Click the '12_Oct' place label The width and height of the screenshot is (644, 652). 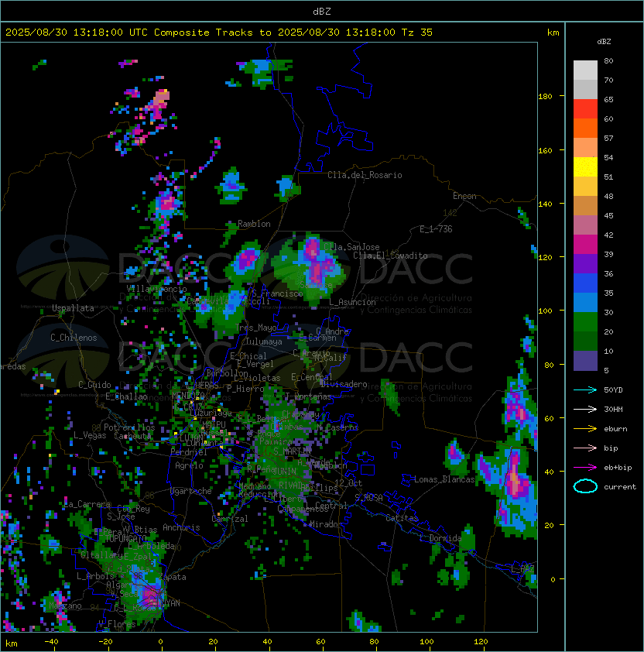coord(348,483)
